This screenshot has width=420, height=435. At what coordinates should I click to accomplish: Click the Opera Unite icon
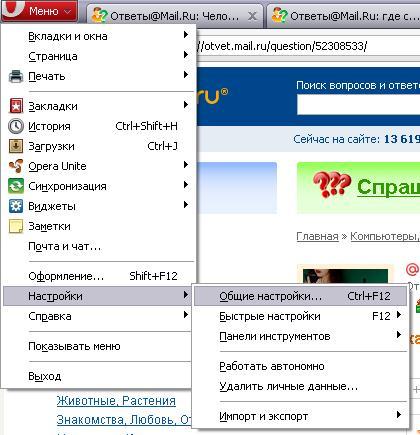coord(16,166)
